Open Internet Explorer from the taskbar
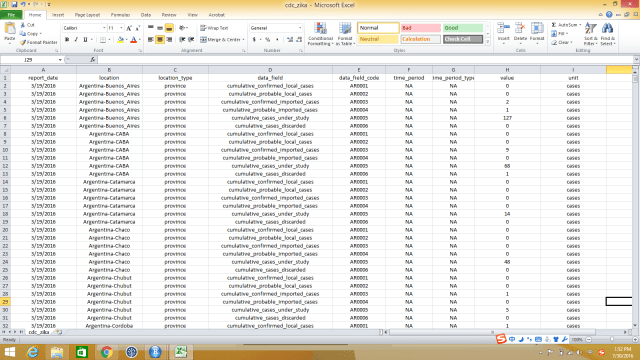 (32, 352)
